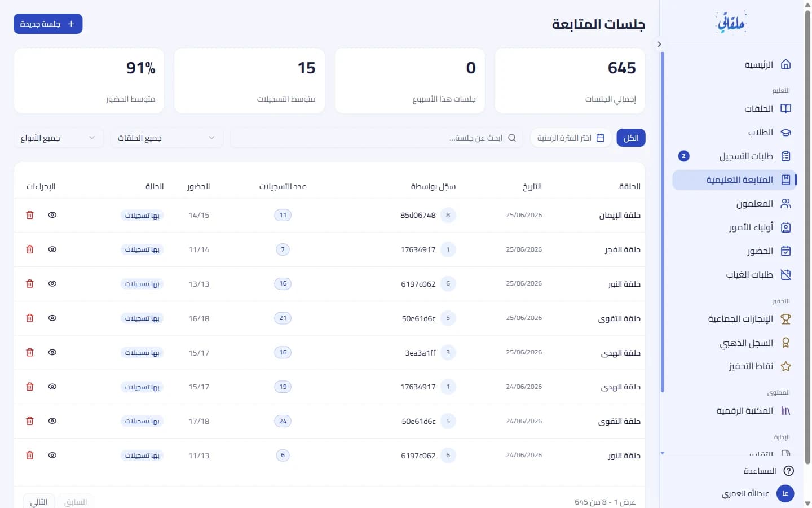This screenshot has height=508, width=812.
Task: View details of حلقة الإيمان session
Action: coord(52,215)
